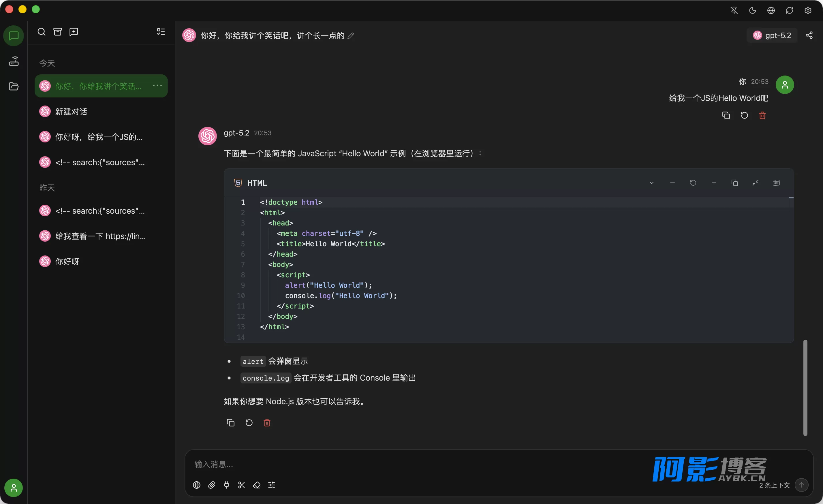Decrease code block font size

click(672, 183)
